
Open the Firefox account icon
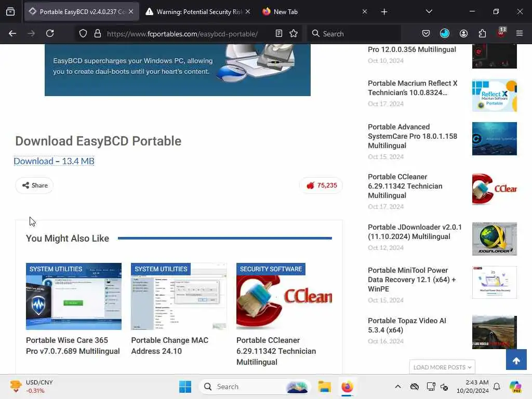pos(463,33)
